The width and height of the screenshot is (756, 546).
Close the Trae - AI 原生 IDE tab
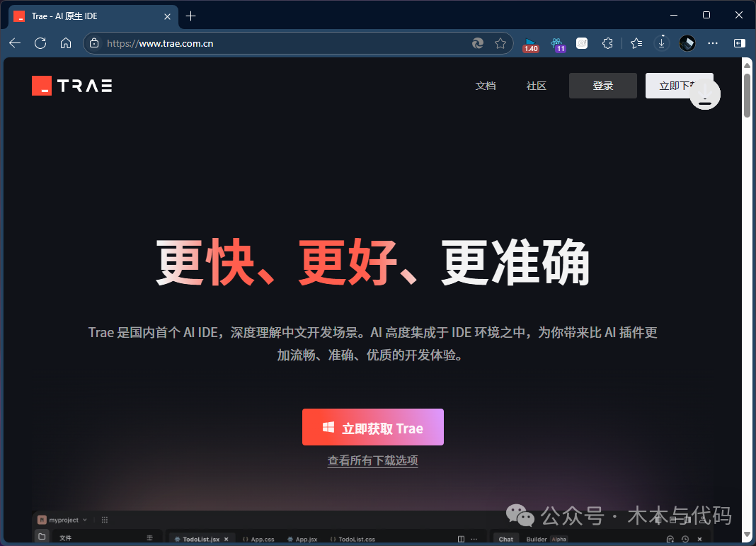pyautogui.click(x=167, y=16)
